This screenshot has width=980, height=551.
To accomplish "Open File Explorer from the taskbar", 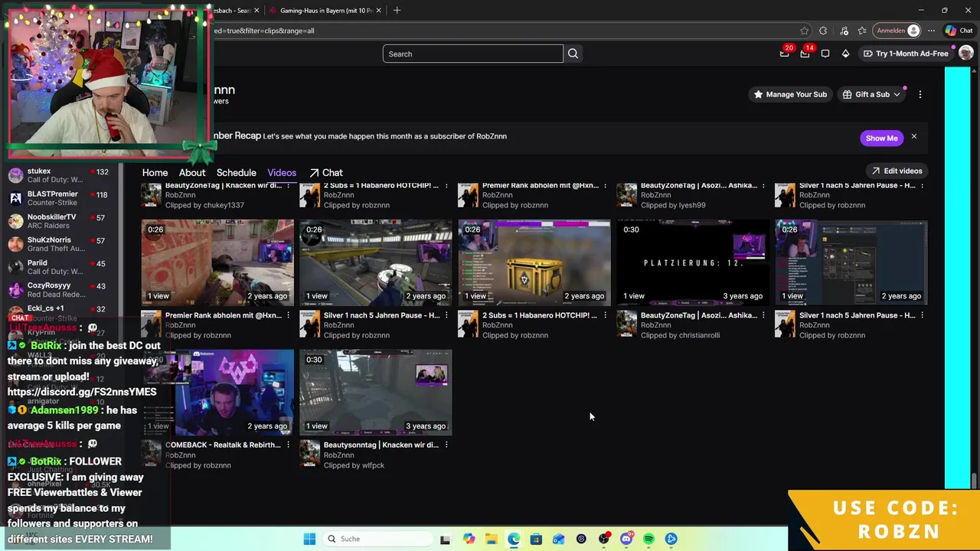I will [491, 539].
